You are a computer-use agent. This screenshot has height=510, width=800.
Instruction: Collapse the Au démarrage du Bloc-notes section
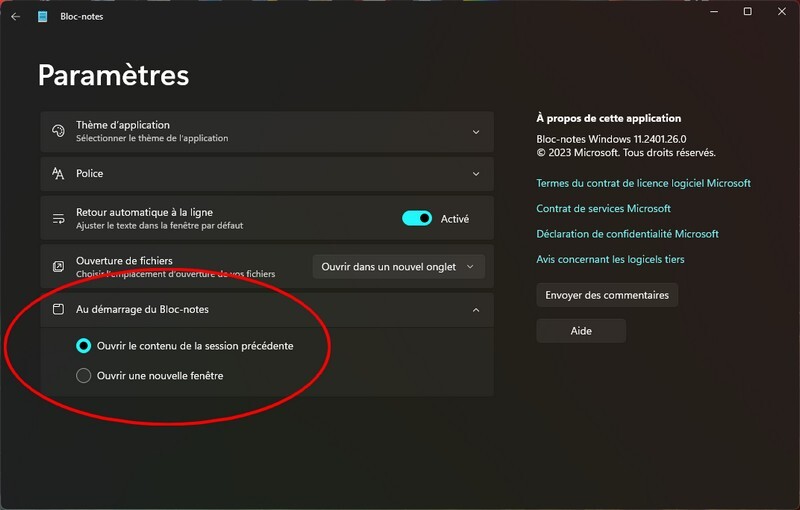click(476, 310)
